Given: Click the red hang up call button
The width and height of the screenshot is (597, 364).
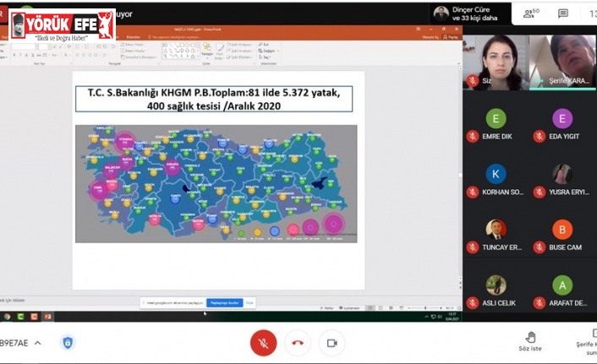Looking at the screenshot, I should pos(297,343).
